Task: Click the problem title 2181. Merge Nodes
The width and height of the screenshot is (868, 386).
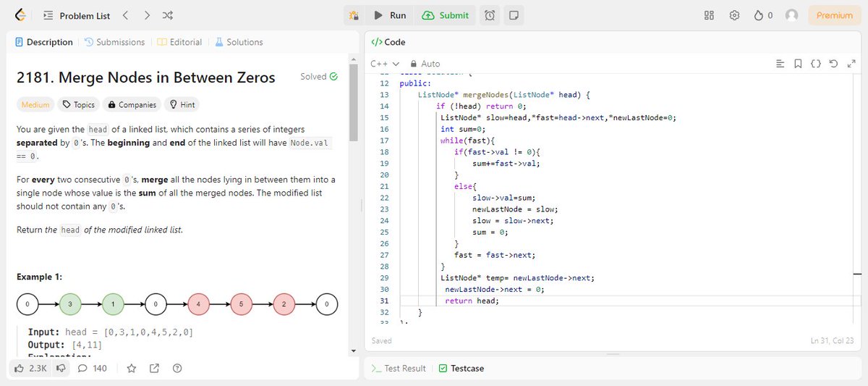Action: (x=146, y=77)
